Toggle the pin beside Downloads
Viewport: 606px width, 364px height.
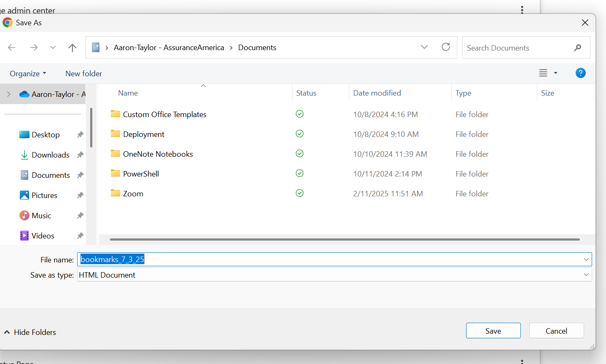click(x=80, y=155)
